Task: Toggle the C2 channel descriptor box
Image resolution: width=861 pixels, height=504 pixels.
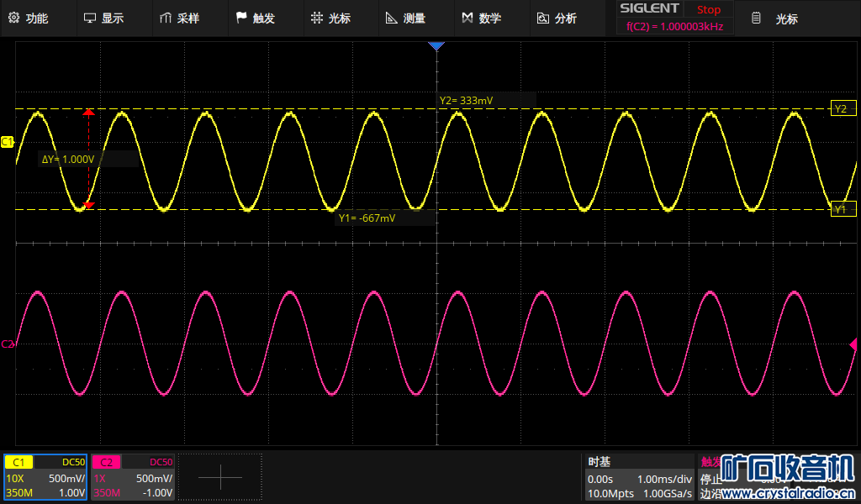Action: tap(132, 477)
